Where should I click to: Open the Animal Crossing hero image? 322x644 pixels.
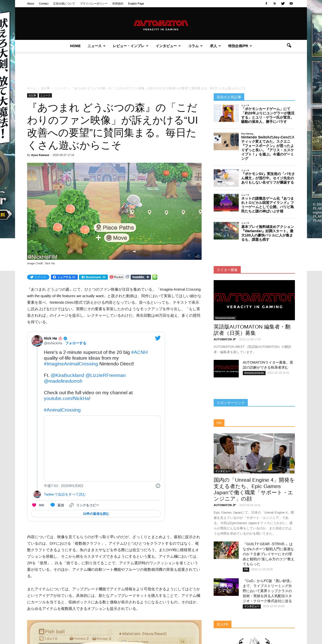tap(114, 211)
